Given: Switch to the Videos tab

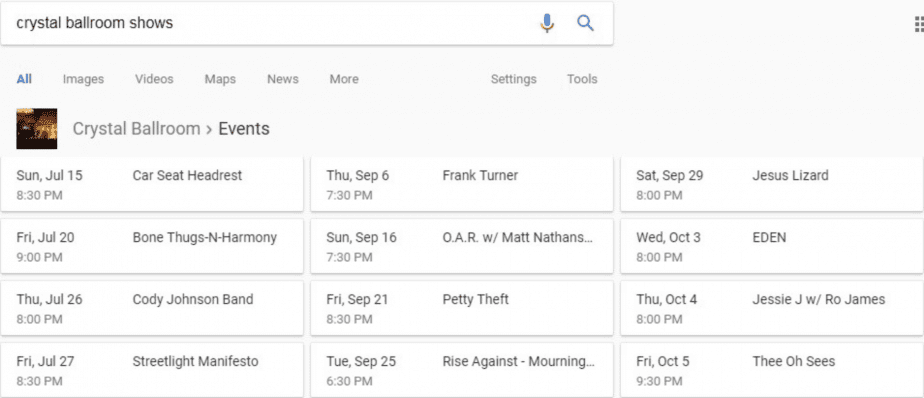Looking at the screenshot, I should [x=154, y=79].
